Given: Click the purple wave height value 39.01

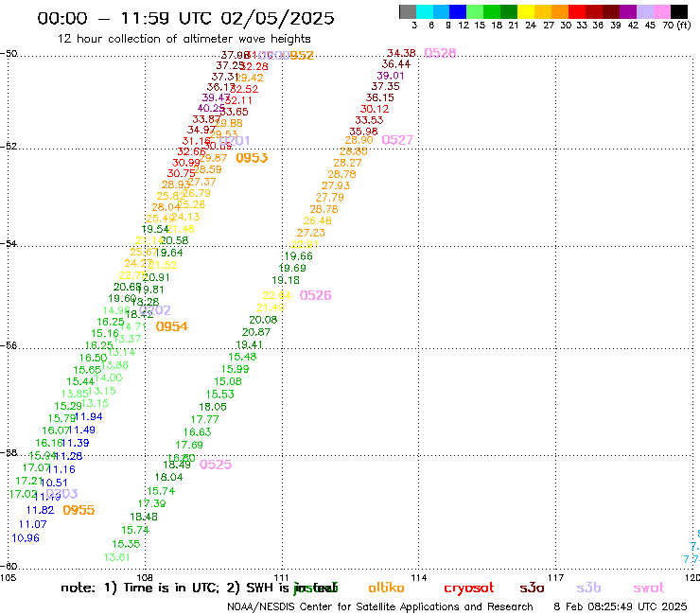Looking at the screenshot, I should point(390,76).
